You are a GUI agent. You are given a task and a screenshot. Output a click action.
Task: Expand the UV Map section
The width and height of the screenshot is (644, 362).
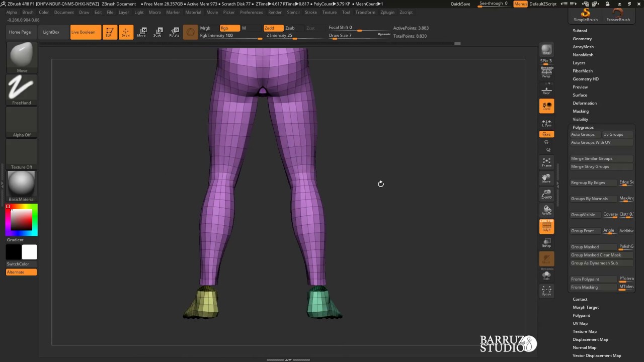580,323
